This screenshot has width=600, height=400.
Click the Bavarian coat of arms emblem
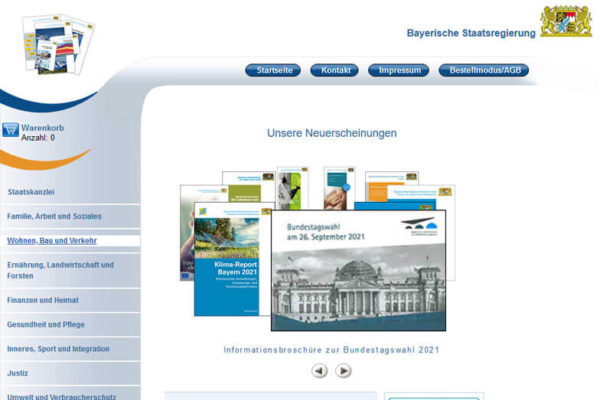point(566,21)
